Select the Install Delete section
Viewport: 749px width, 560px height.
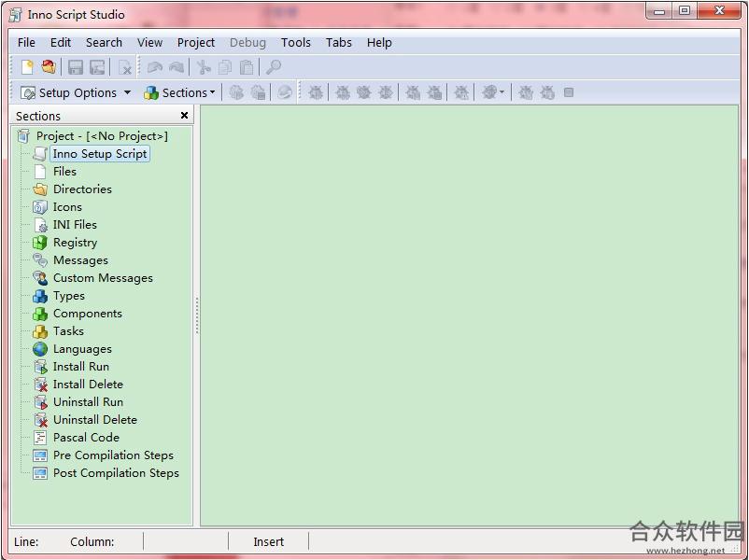click(x=88, y=385)
